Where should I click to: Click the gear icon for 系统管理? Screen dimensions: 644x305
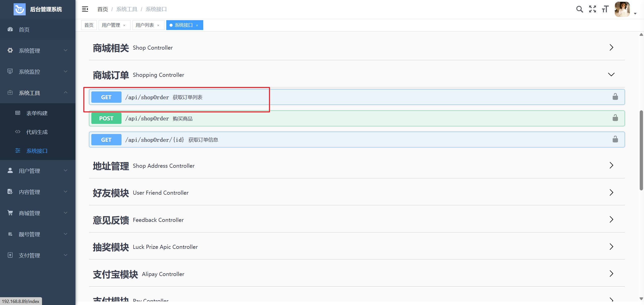point(10,50)
